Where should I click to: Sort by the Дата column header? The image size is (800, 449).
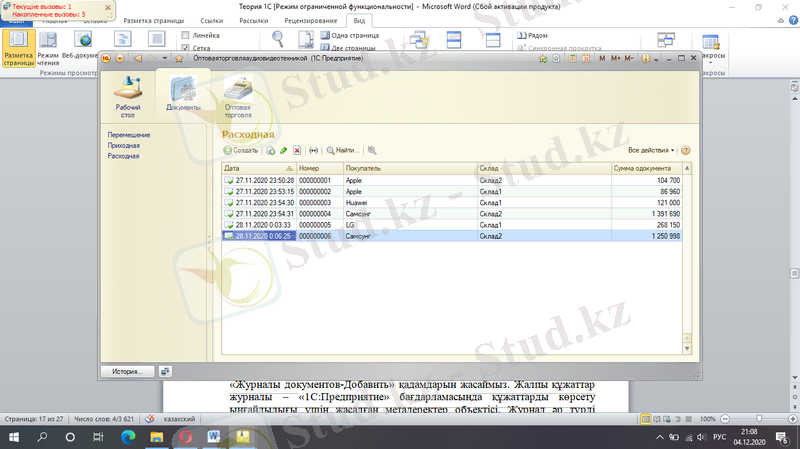[x=259, y=168]
